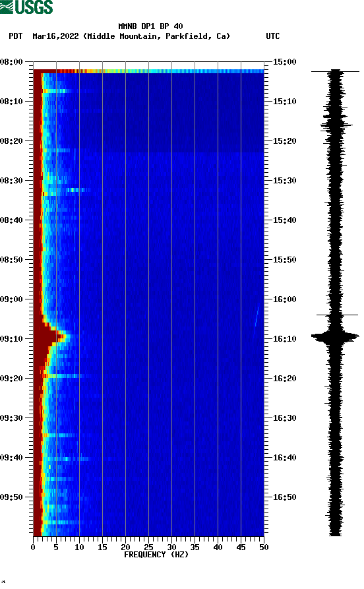Click the 50 Hz frequency tick label
Screen dimensions: 364x589
[264, 547]
